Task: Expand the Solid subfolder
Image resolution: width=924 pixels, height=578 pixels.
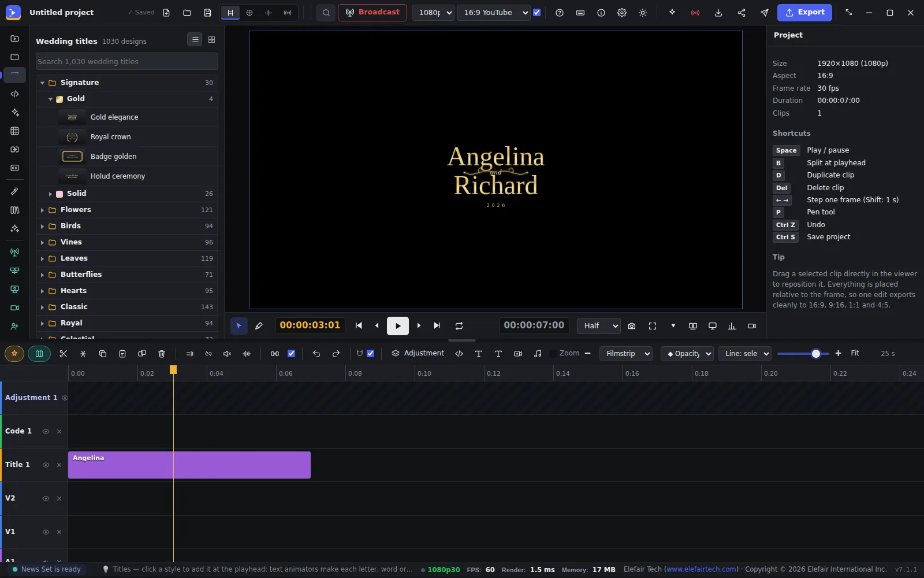Action: (x=50, y=194)
